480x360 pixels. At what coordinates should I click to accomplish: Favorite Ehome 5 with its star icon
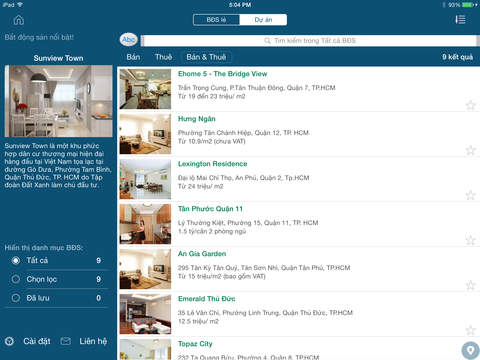click(470, 105)
